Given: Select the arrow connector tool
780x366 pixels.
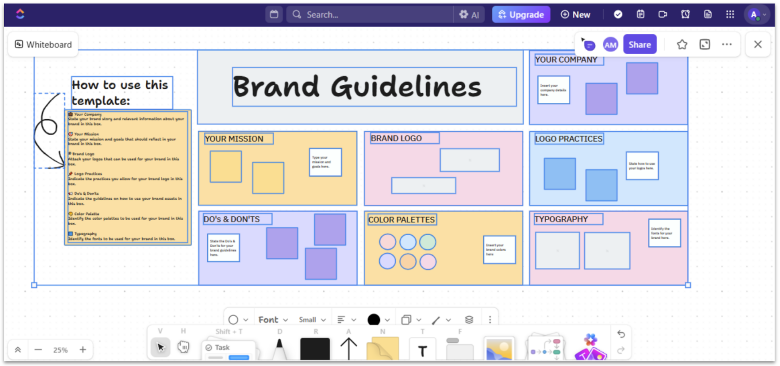Looking at the screenshot, I should [x=349, y=349].
